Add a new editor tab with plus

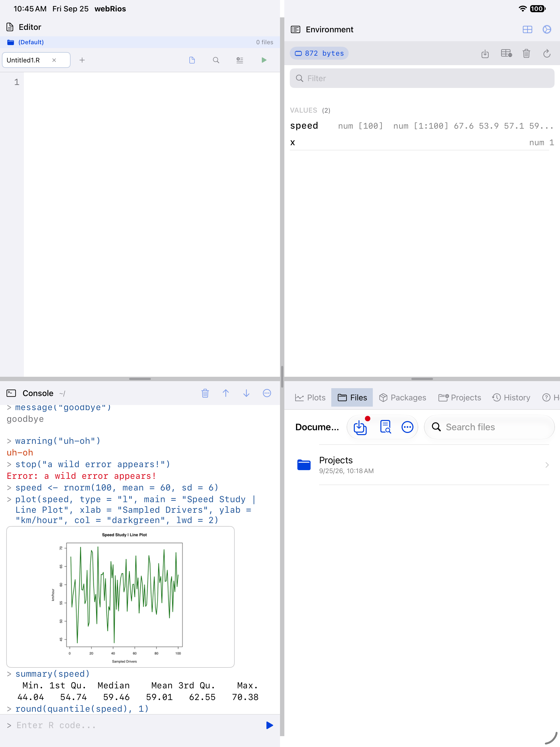tap(82, 60)
